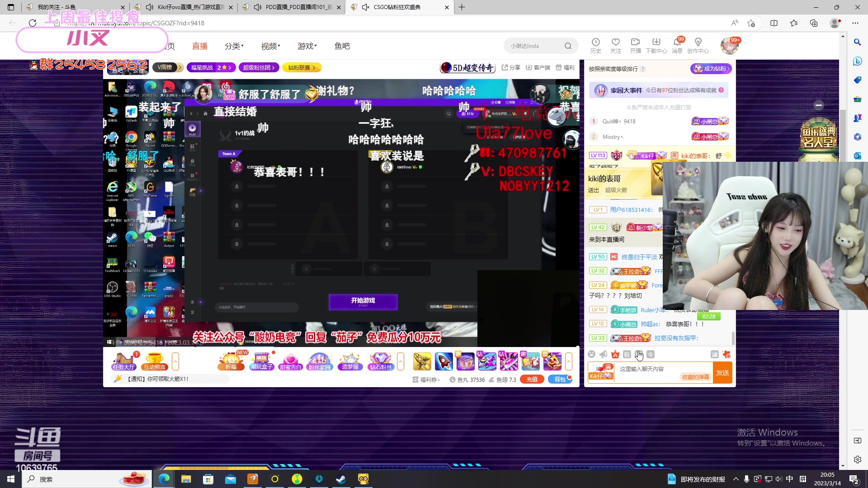Image resolution: width=868 pixels, height=488 pixels.
Task: Switch to the 我的关注 - 斗鱼 tab
Action: (75, 7)
